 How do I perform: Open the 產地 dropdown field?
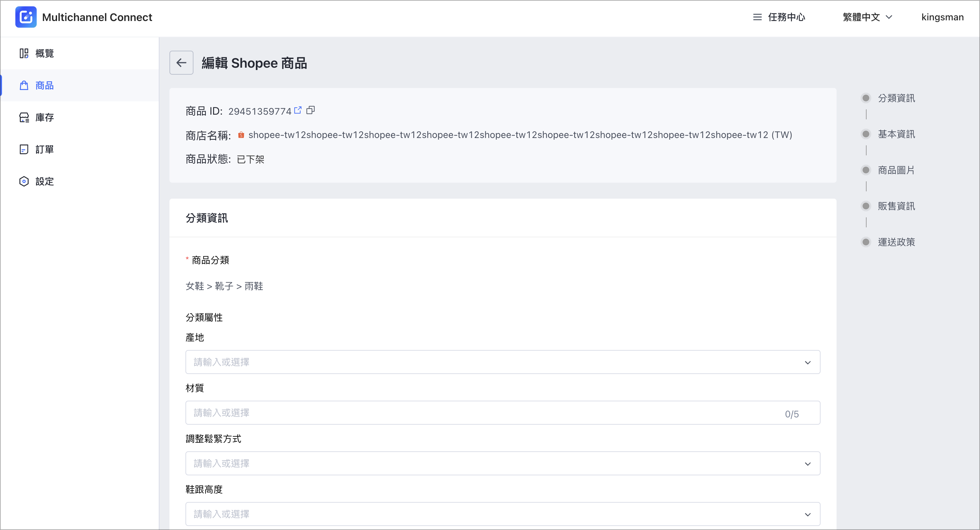click(x=503, y=362)
